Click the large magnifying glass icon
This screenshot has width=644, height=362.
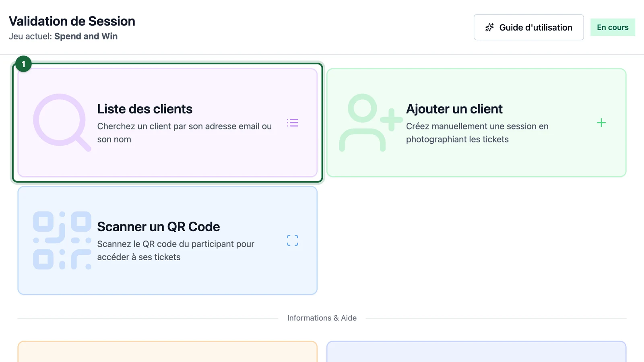pyautogui.click(x=62, y=123)
